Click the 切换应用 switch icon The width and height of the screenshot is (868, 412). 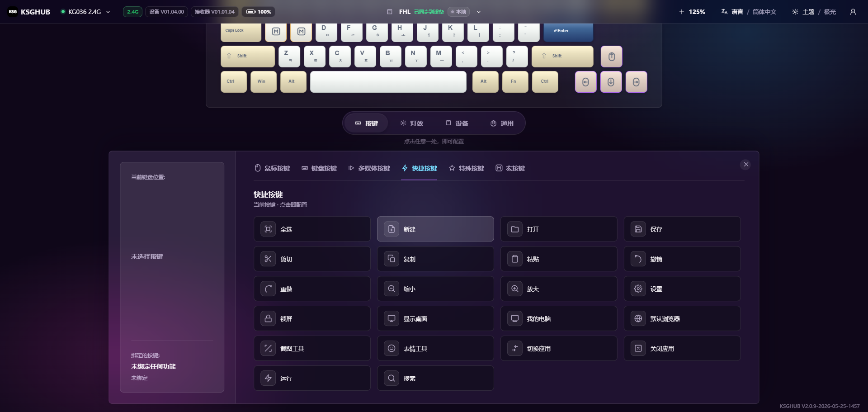point(515,348)
